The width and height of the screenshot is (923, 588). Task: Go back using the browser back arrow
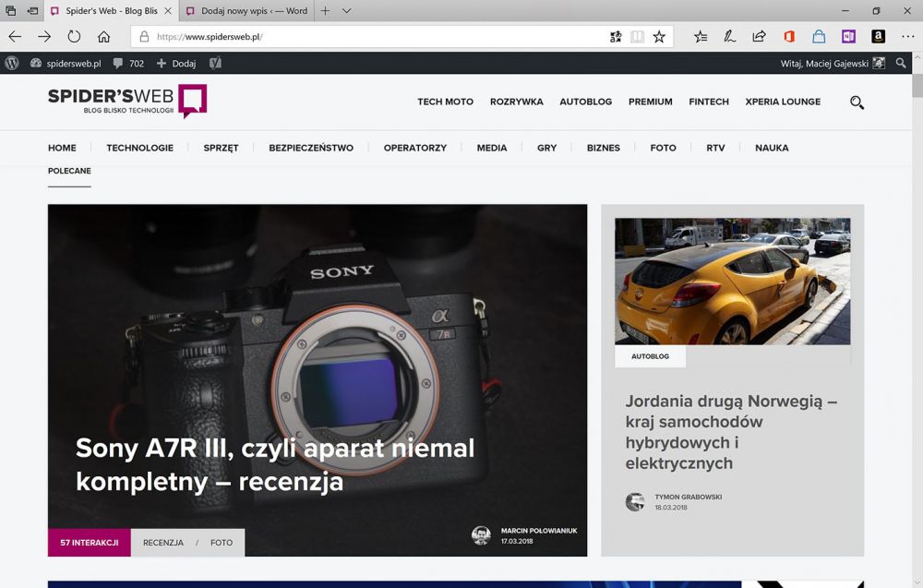click(15, 37)
